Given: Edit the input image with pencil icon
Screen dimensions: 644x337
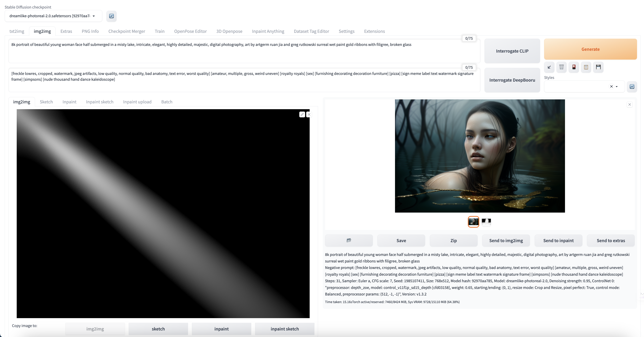Looking at the screenshot, I should pos(302,114).
